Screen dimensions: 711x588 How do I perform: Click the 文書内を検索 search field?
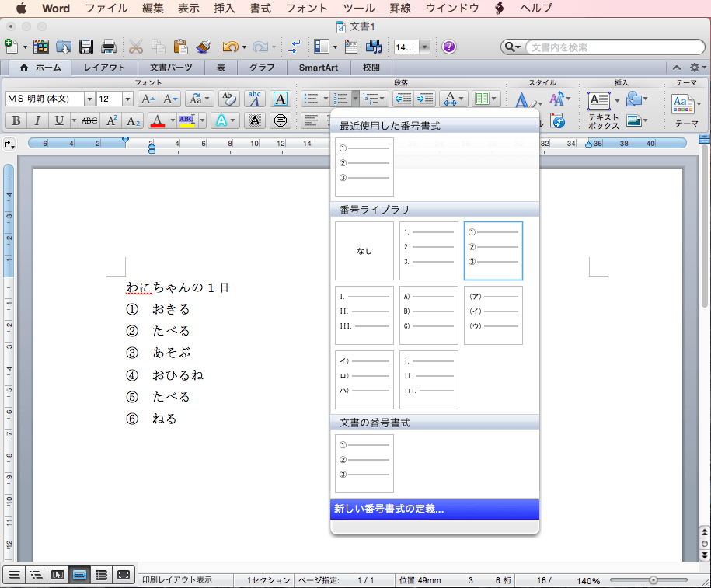614,47
